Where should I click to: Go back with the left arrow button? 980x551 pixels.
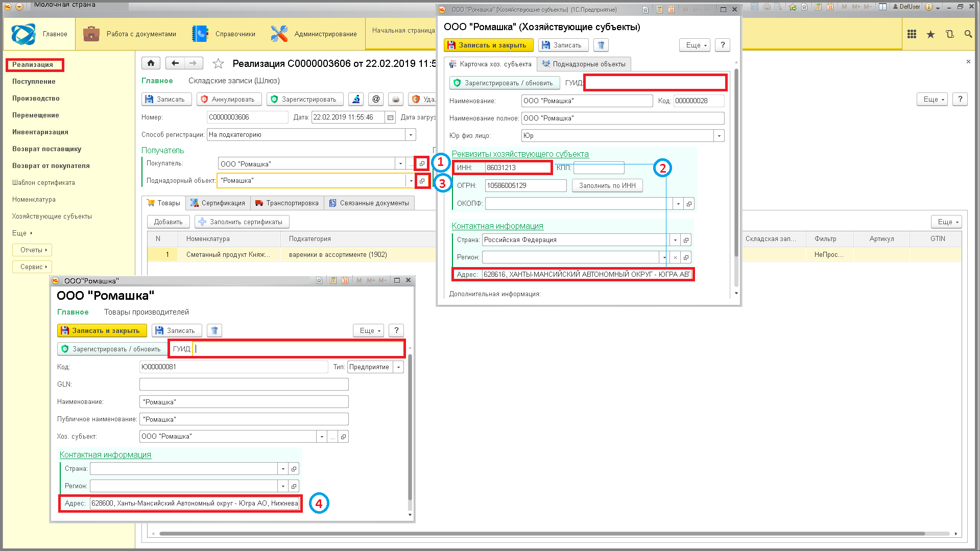pyautogui.click(x=175, y=63)
